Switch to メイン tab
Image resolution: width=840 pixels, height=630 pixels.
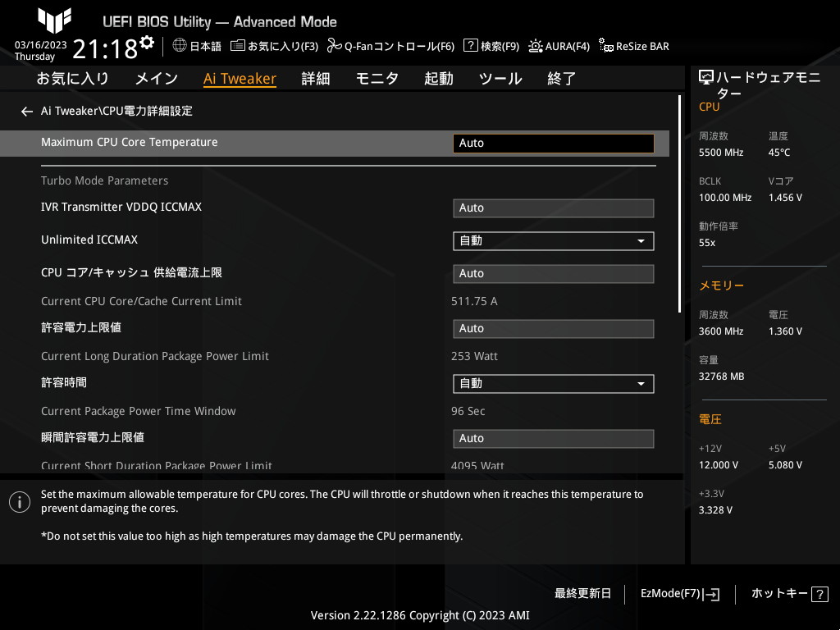[x=157, y=79]
